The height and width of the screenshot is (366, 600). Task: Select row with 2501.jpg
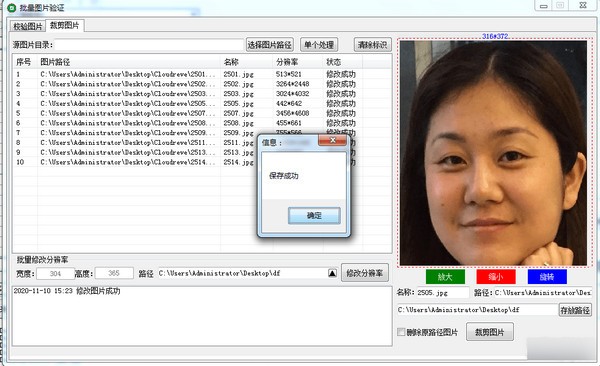[202, 74]
